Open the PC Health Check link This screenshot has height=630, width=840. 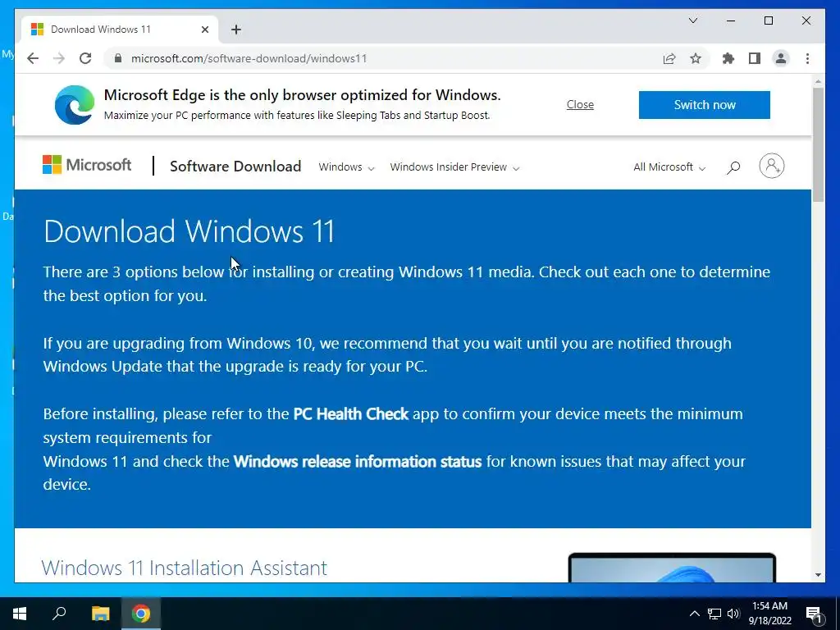pyautogui.click(x=351, y=414)
